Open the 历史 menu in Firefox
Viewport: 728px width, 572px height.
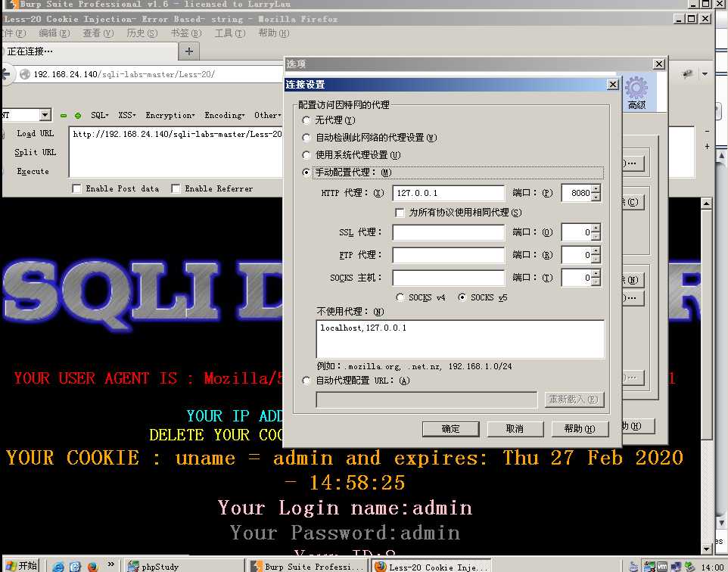(x=142, y=33)
